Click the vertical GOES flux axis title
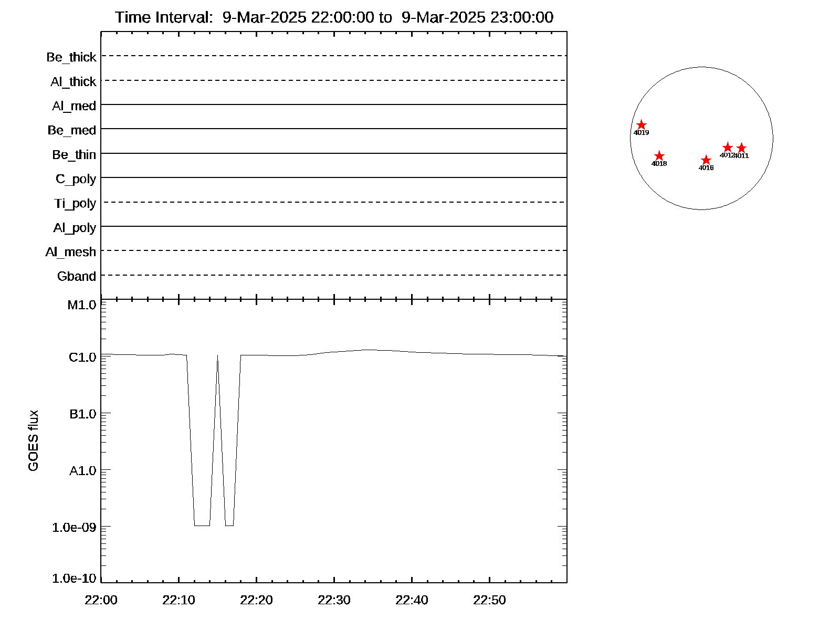Image resolution: width=840 pixels, height=630 pixels. click(x=33, y=440)
